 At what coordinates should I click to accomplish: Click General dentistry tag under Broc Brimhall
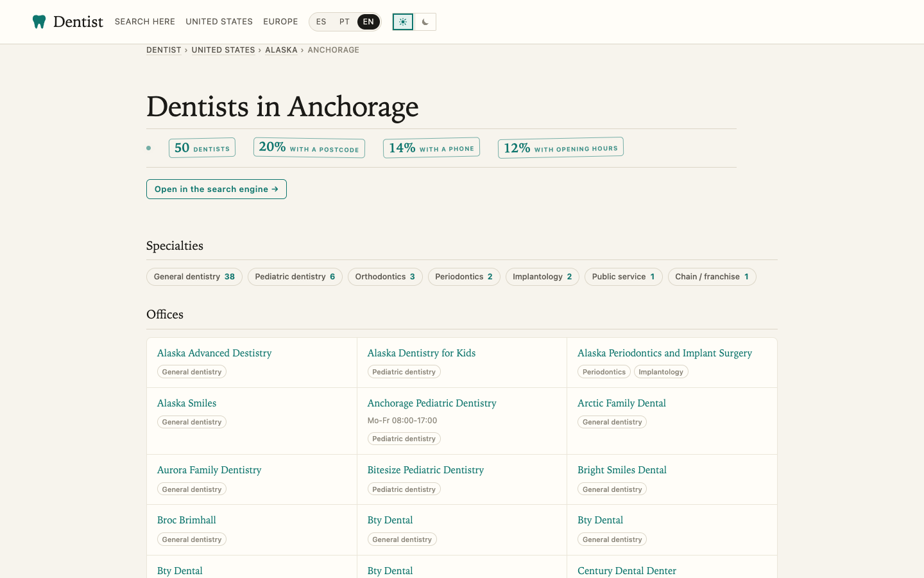pyautogui.click(x=192, y=539)
